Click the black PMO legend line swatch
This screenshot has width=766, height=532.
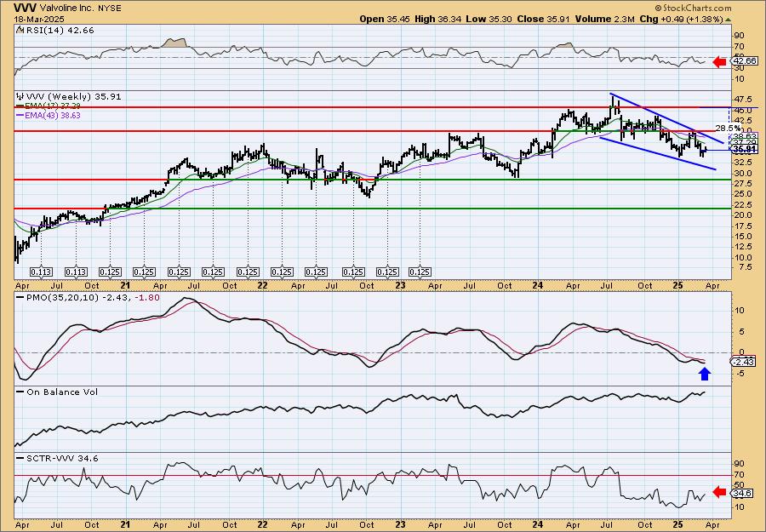[20, 298]
